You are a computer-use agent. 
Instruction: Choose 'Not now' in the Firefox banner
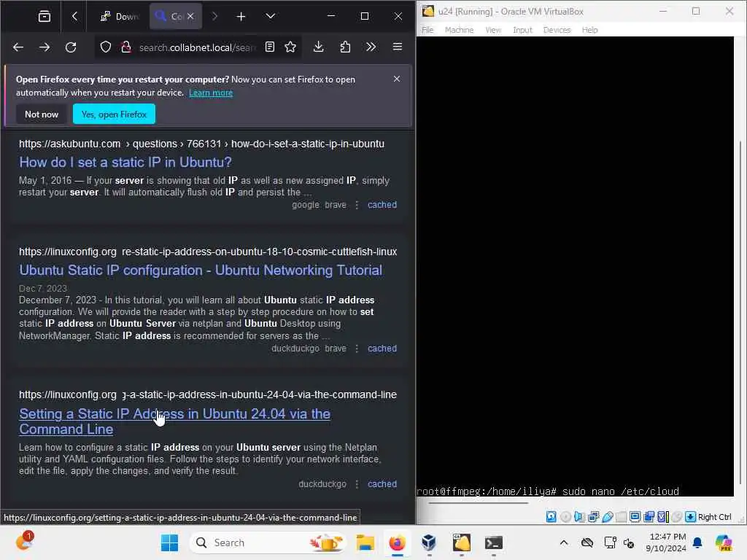coord(42,114)
